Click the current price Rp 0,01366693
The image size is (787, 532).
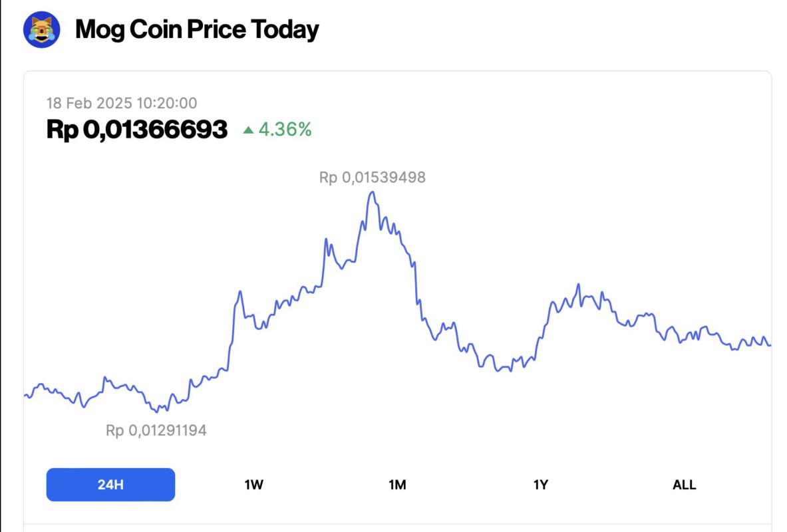(x=137, y=130)
